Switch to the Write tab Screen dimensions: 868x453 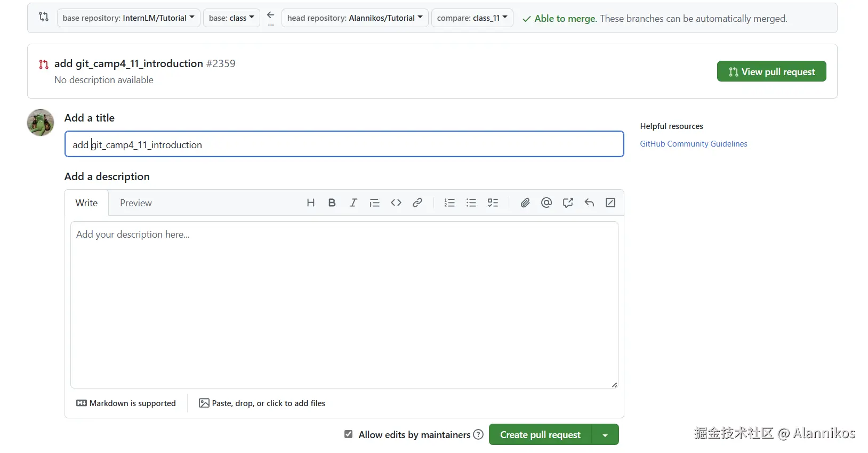tap(86, 203)
